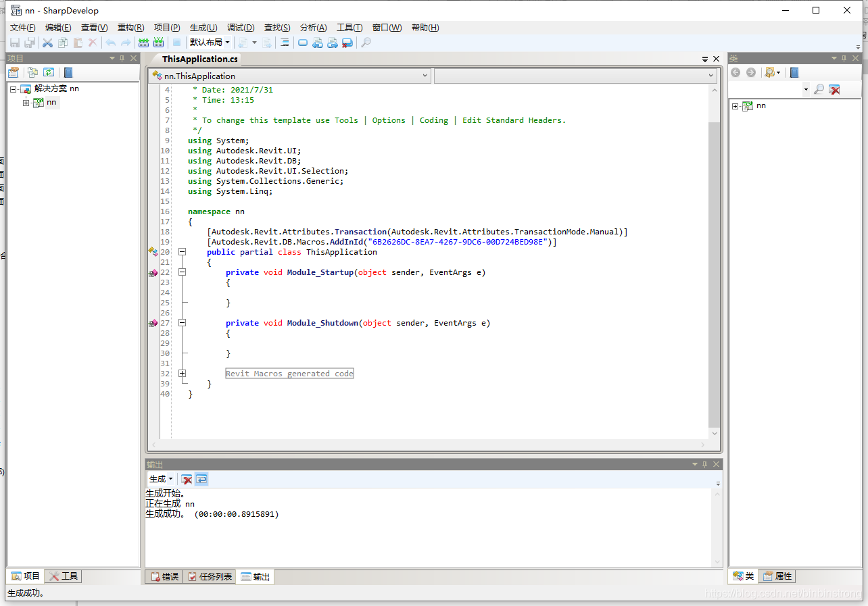Open the 调试(D) menu
868x606 pixels.
(x=241, y=28)
